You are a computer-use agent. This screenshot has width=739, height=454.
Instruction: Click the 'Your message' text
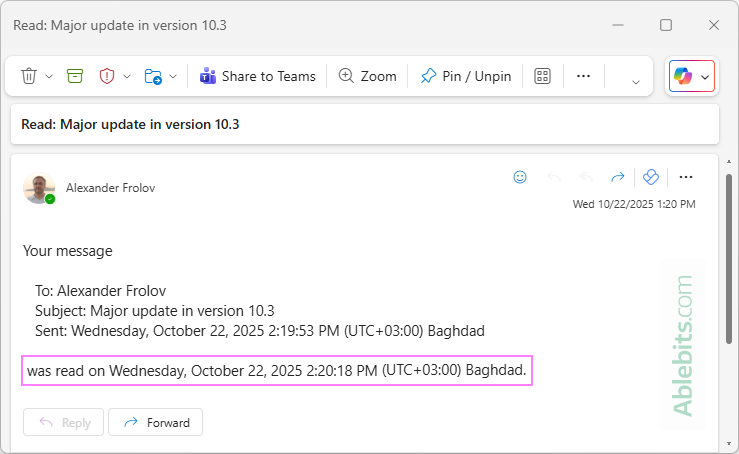pos(68,251)
